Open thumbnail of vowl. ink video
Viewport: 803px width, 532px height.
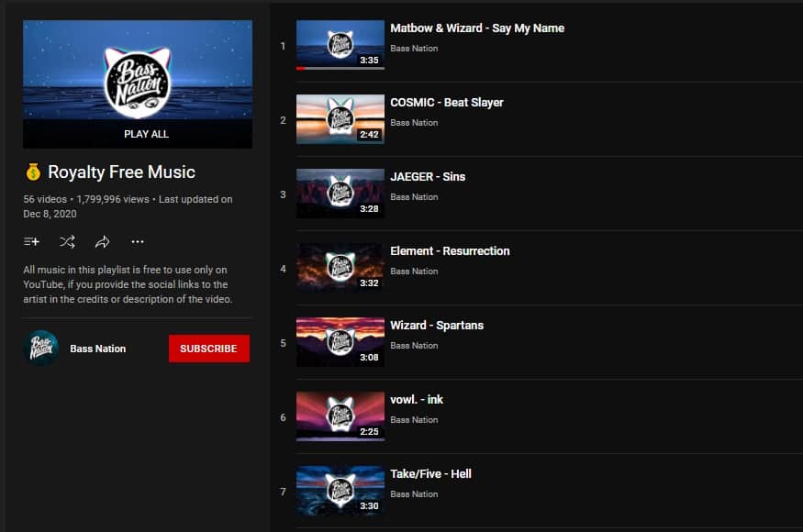pyautogui.click(x=340, y=416)
